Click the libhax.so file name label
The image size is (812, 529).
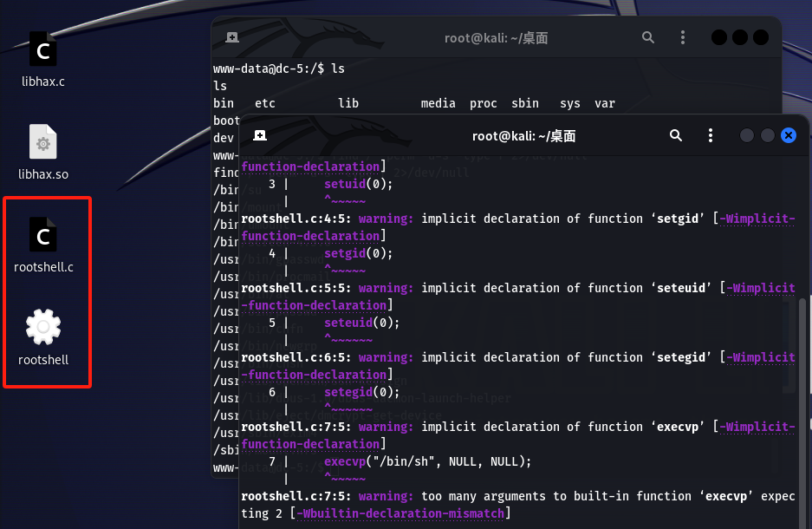[43, 174]
